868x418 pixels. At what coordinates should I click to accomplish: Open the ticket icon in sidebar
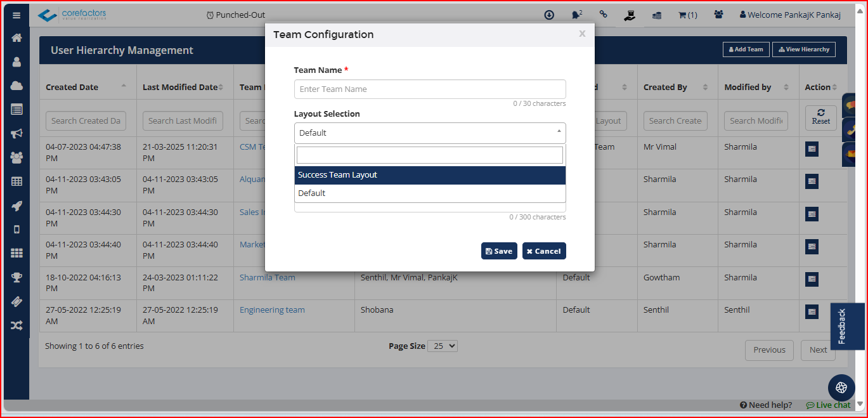[16, 301]
